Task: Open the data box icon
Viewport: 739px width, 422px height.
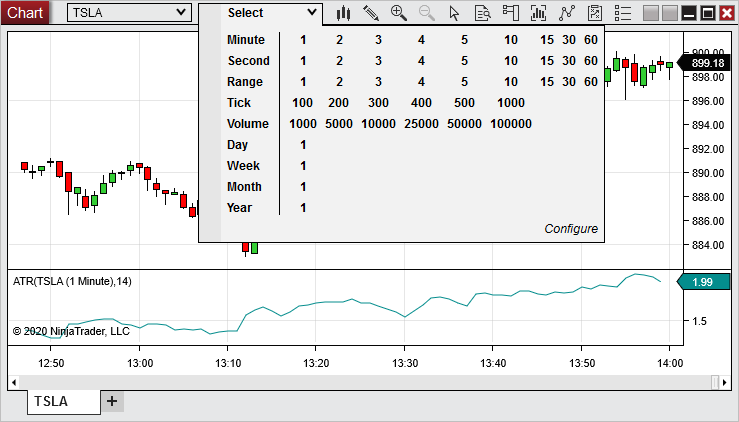Action: coord(482,13)
